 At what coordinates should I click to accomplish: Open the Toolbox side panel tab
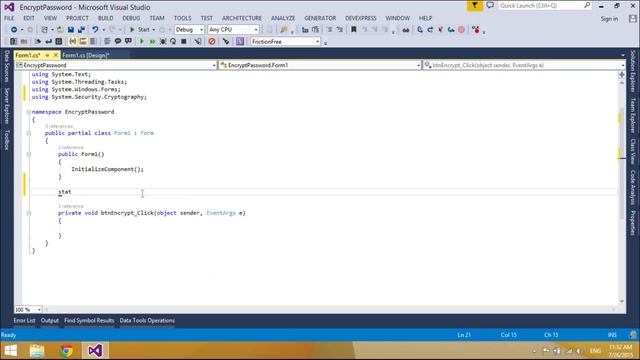pos(7,140)
